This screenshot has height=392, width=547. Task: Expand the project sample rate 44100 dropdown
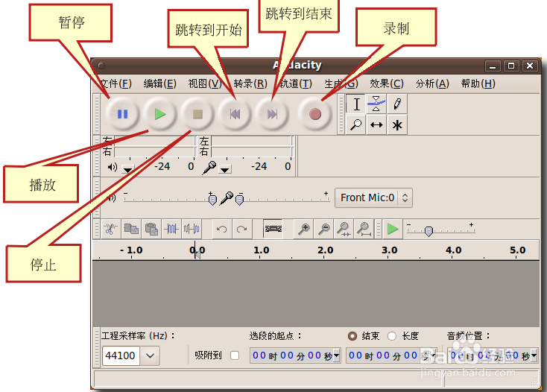[x=150, y=355]
